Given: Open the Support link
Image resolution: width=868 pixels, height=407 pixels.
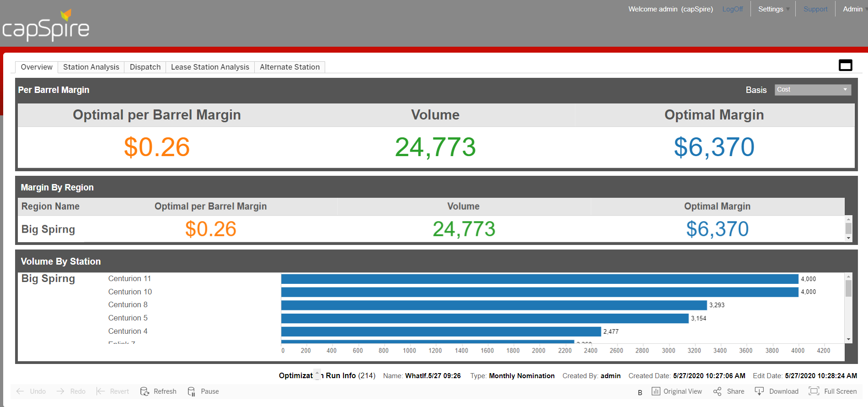Looking at the screenshot, I should pyautogui.click(x=815, y=9).
